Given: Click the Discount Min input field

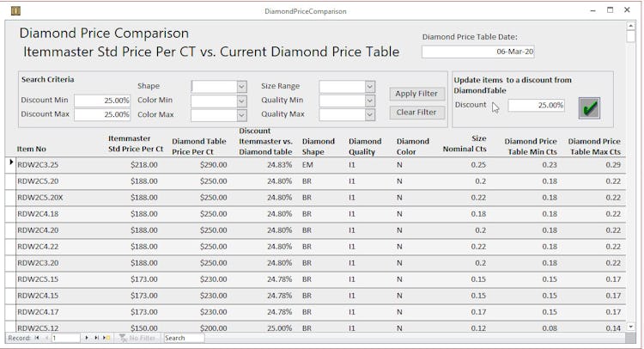Looking at the screenshot, I should pyautogui.click(x=102, y=101).
